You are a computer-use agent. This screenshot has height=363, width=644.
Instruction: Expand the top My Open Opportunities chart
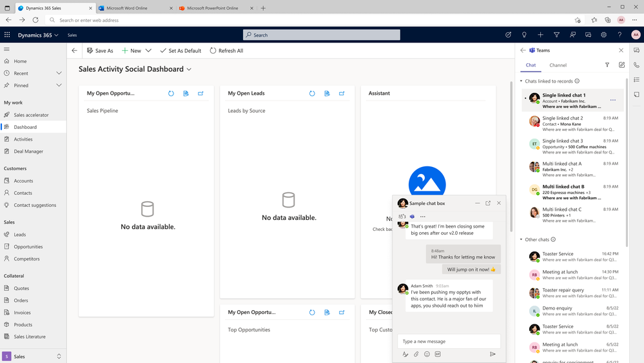[200, 93]
